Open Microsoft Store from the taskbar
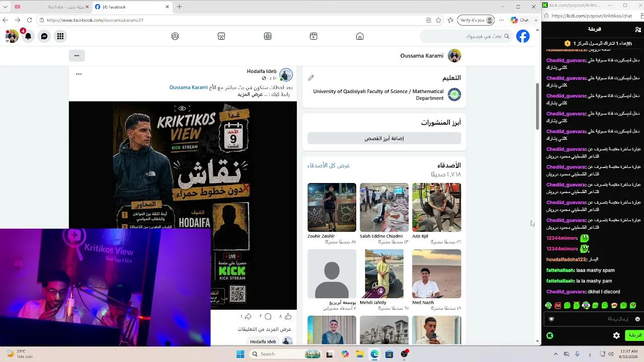This screenshot has width=644, height=362. point(389,354)
